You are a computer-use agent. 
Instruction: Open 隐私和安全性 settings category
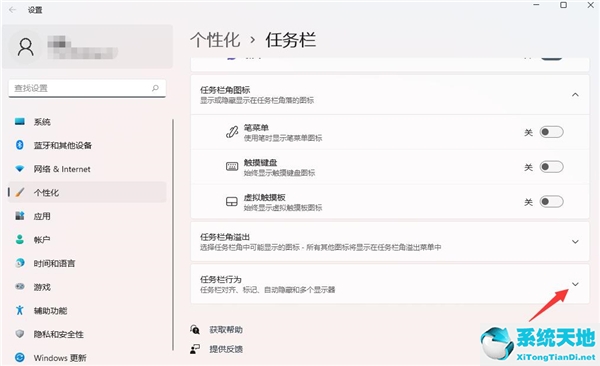(x=87, y=334)
